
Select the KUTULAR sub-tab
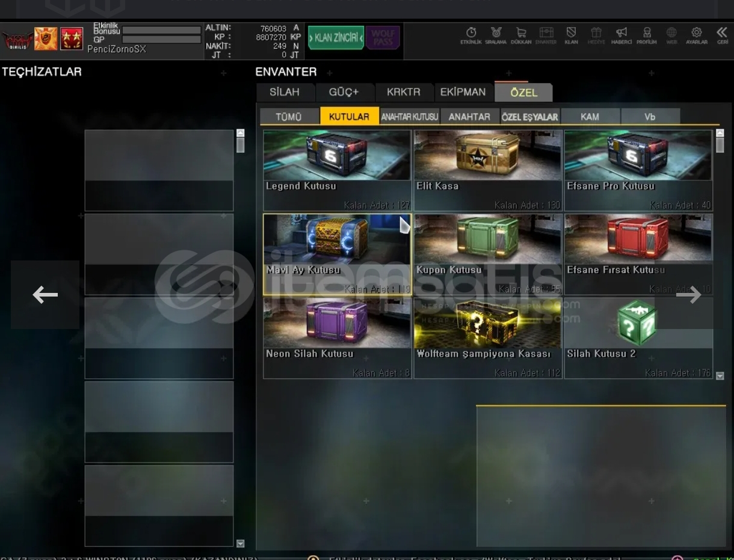350,116
